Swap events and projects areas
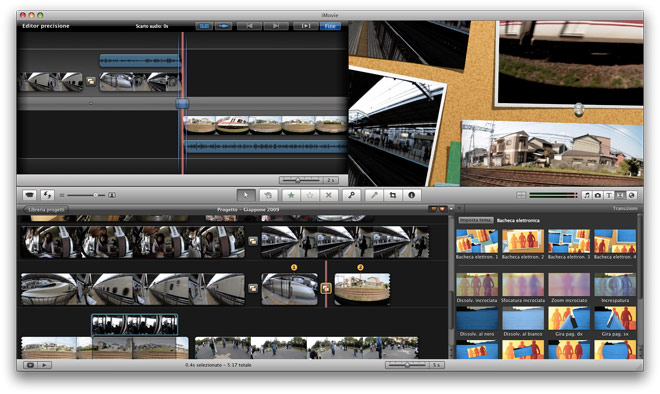The height and width of the screenshot is (394, 660). [47, 195]
